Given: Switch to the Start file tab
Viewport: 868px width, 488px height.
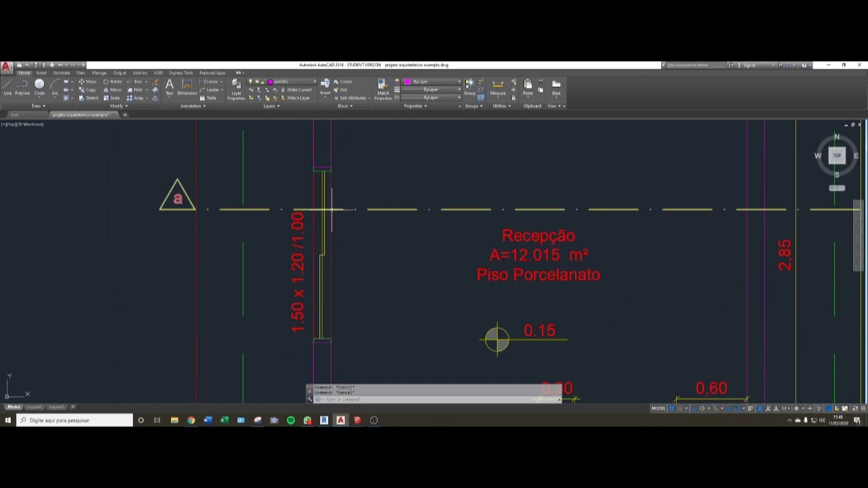Looking at the screenshot, I should [14, 115].
